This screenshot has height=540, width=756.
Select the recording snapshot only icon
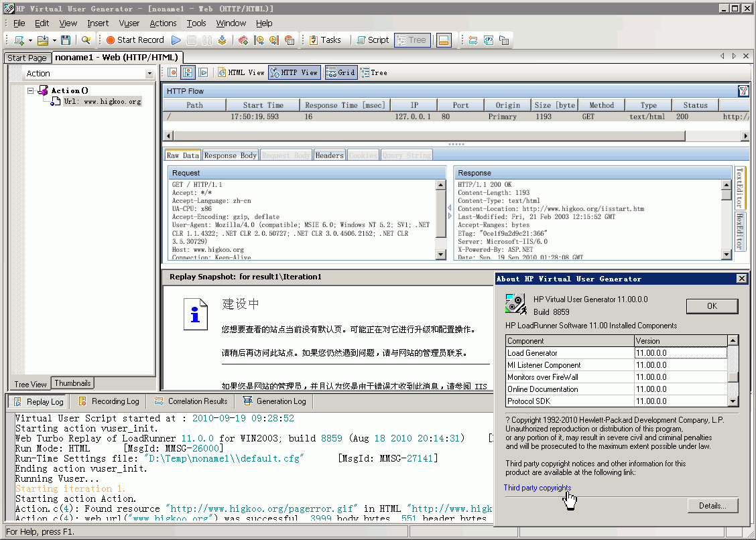coord(173,72)
